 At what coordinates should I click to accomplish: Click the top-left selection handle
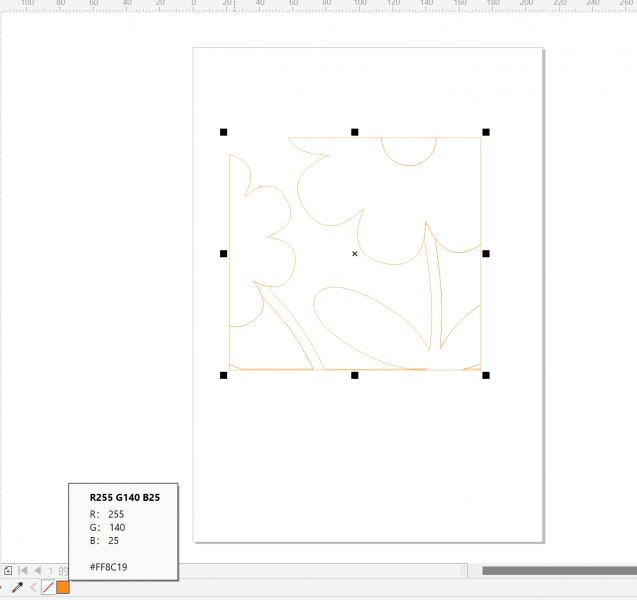tap(224, 132)
